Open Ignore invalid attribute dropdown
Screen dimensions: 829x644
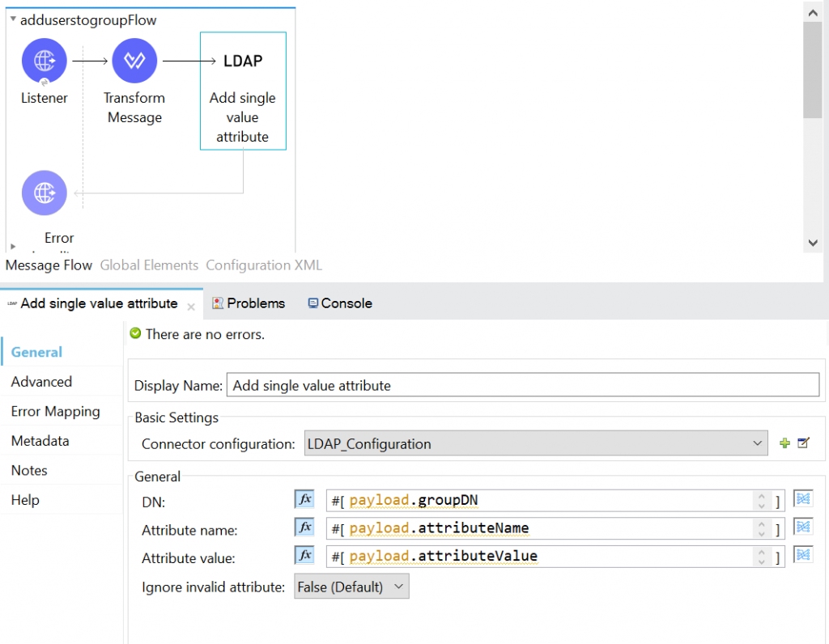click(x=350, y=587)
